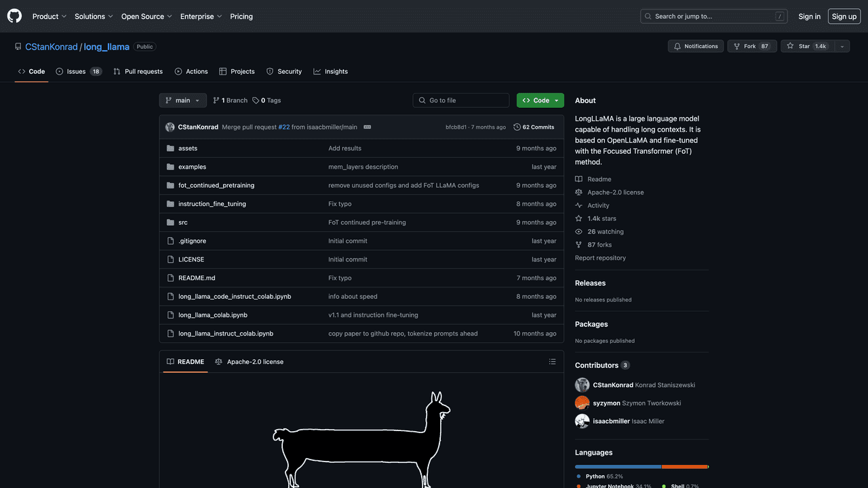Open the README outline icon
The width and height of the screenshot is (868, 488).
552,362
